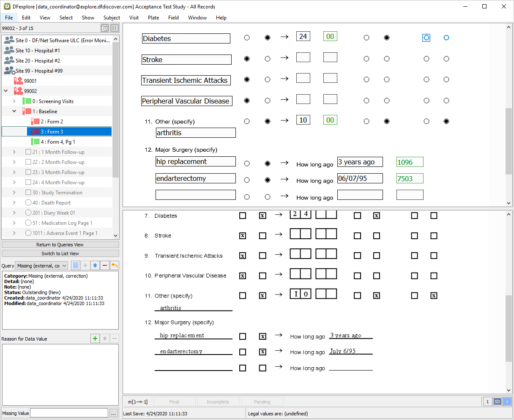Viewport: 514px width, 420px height.
Task: Open the Subject menu
Action: (112, 18)
